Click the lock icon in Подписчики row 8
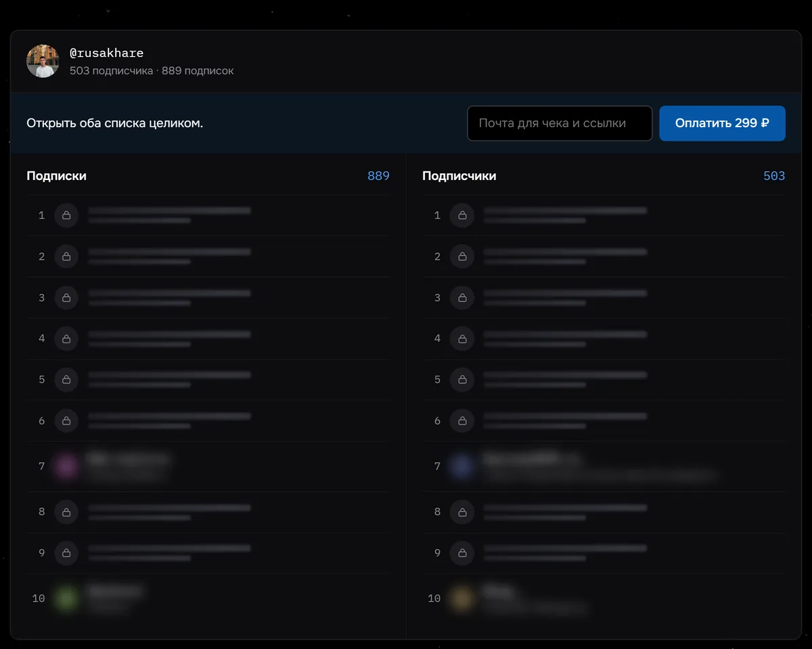 (462, 512)
